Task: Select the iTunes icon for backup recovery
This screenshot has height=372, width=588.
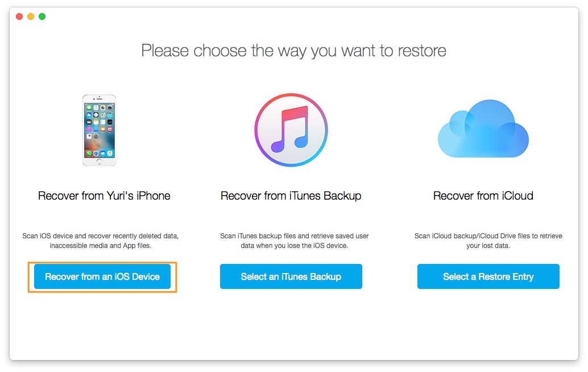Action: tap(291, 130)
